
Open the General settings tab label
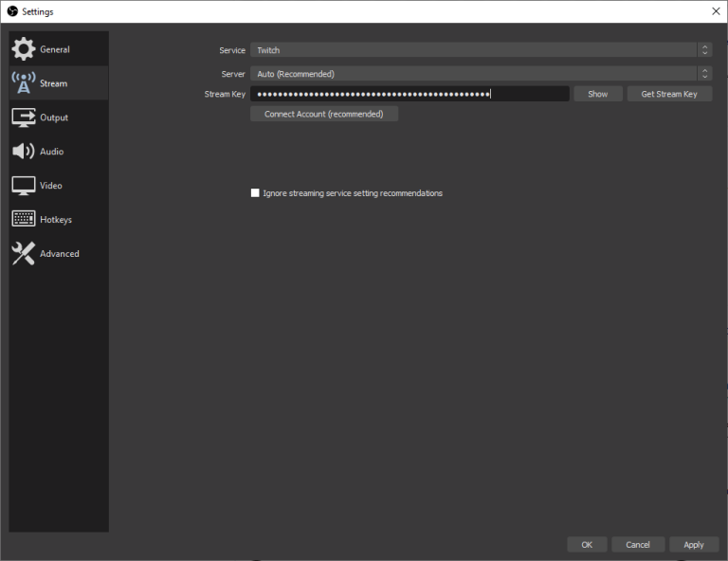coord(55,49)
